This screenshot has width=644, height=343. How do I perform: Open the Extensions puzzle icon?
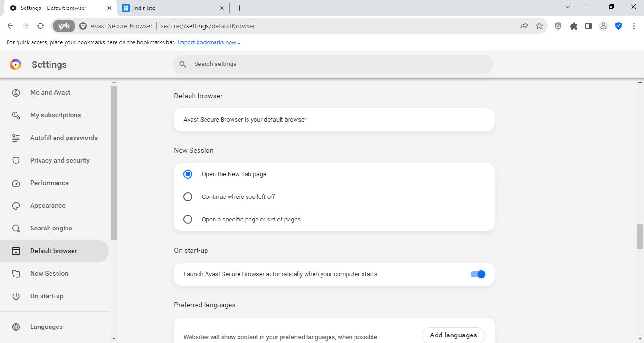[573, 26]
